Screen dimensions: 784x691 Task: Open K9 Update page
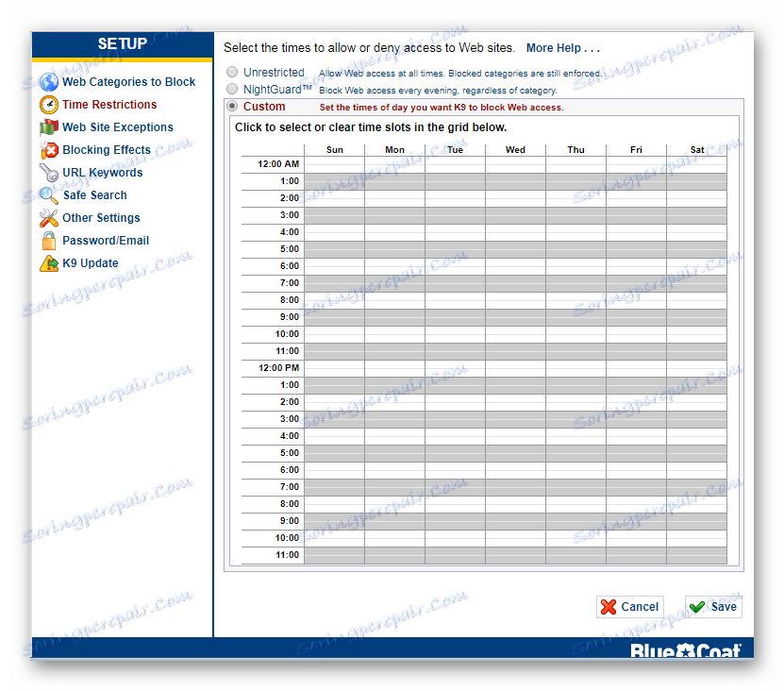pyautogui.click(x=91, y=263)
